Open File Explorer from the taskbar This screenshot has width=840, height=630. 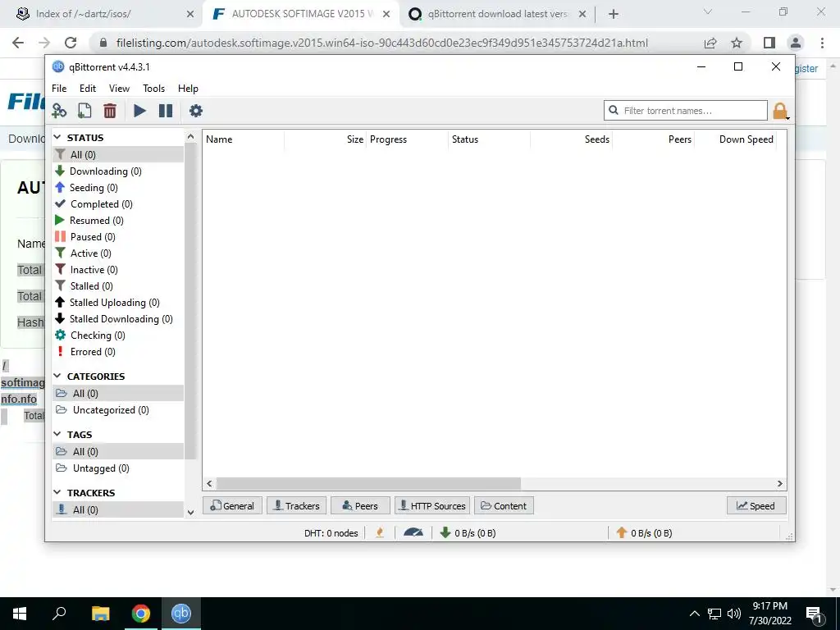tap(100, 614)
